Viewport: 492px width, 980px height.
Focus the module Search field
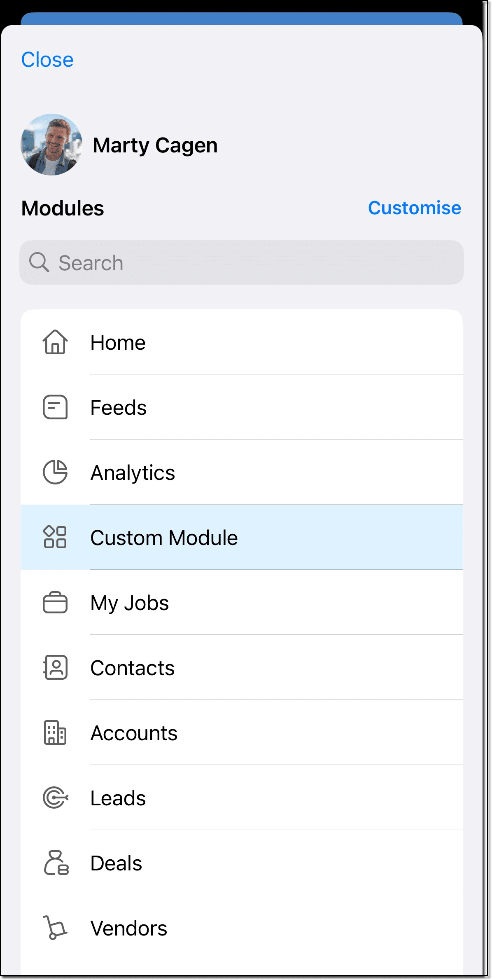[242, 263]
